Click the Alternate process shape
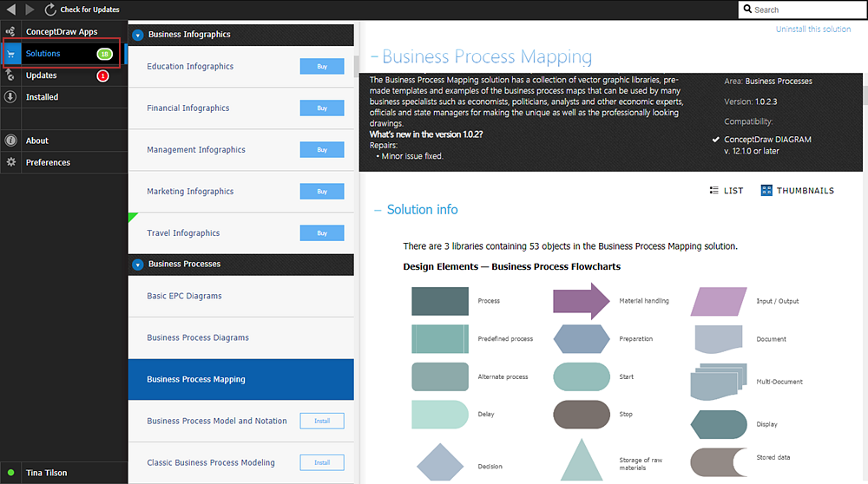Viewport: 868px width, 484px height. [440, 376]
